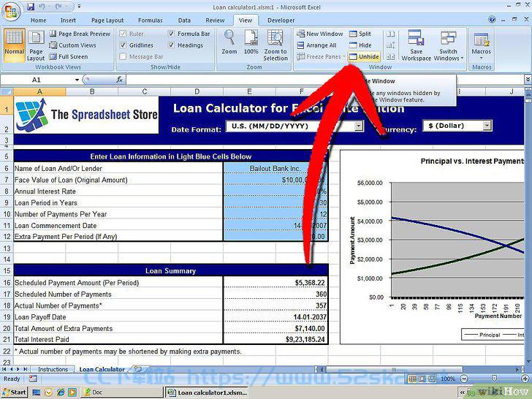This screenshot has height=399, width=532.
Task: Switch to Page Layout view
Action: pyautogui.click(x=36, y=45)
